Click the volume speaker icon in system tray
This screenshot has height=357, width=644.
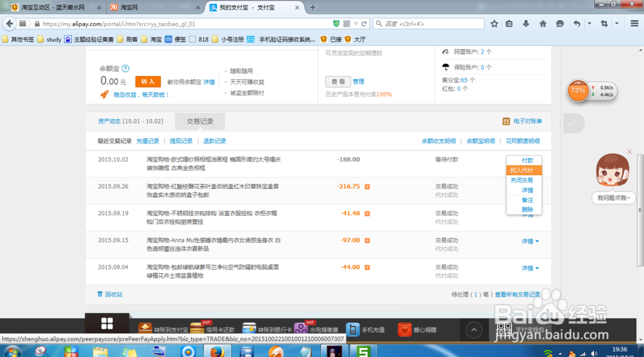tap(594, 353)
